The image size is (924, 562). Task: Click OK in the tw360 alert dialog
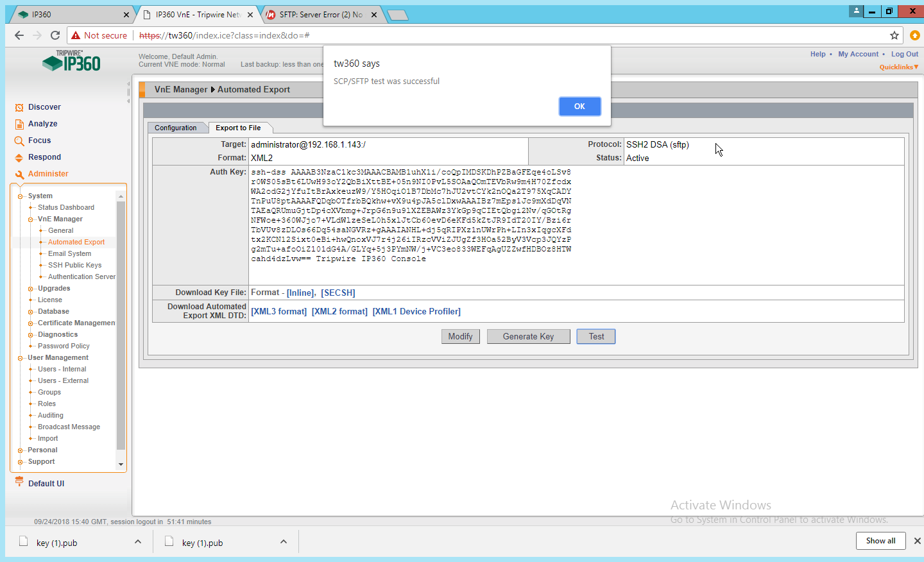click(579, 106)
